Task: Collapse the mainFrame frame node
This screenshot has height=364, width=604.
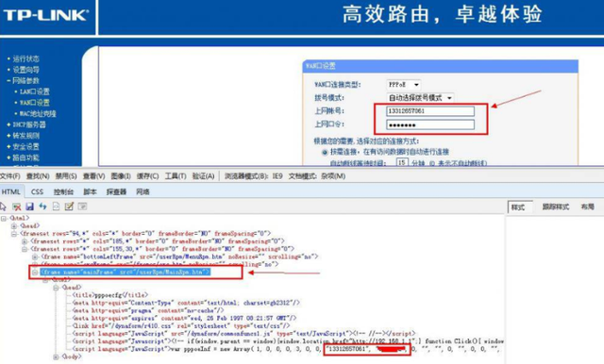Action: [35, 272]
